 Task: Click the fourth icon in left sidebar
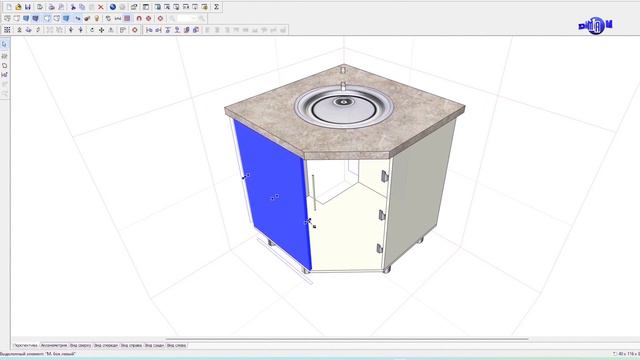point(4,75)
